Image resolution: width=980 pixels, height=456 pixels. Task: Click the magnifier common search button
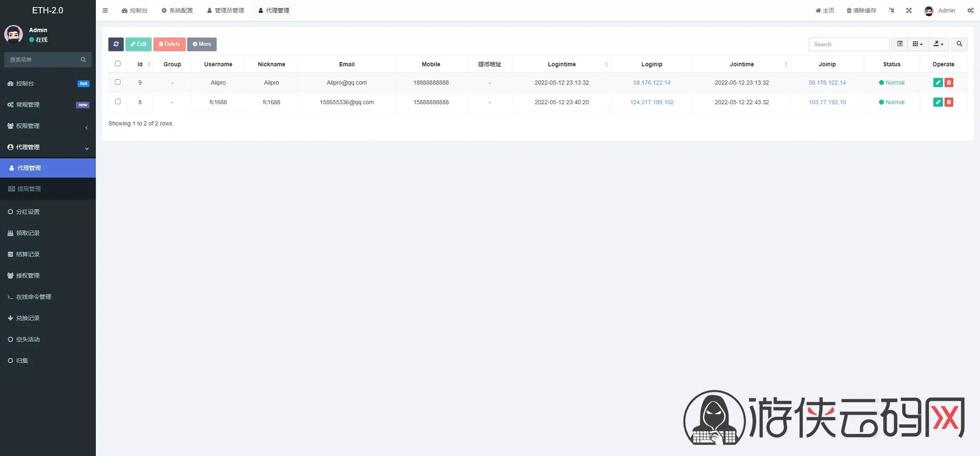[959, 44]
